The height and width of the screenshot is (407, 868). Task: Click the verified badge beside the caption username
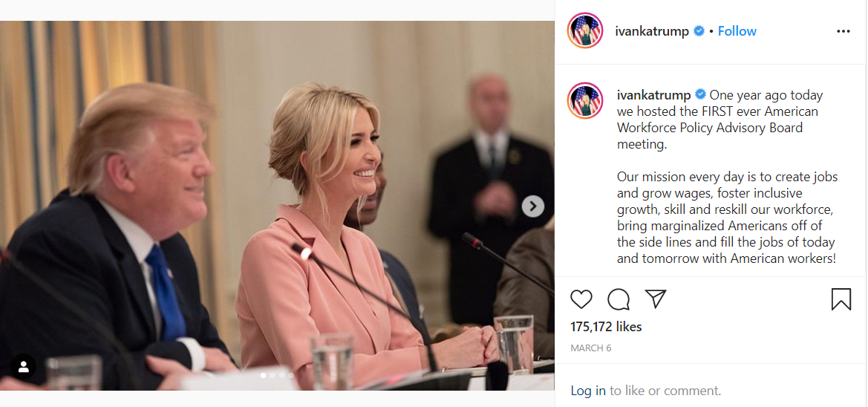tap(700, 94)
